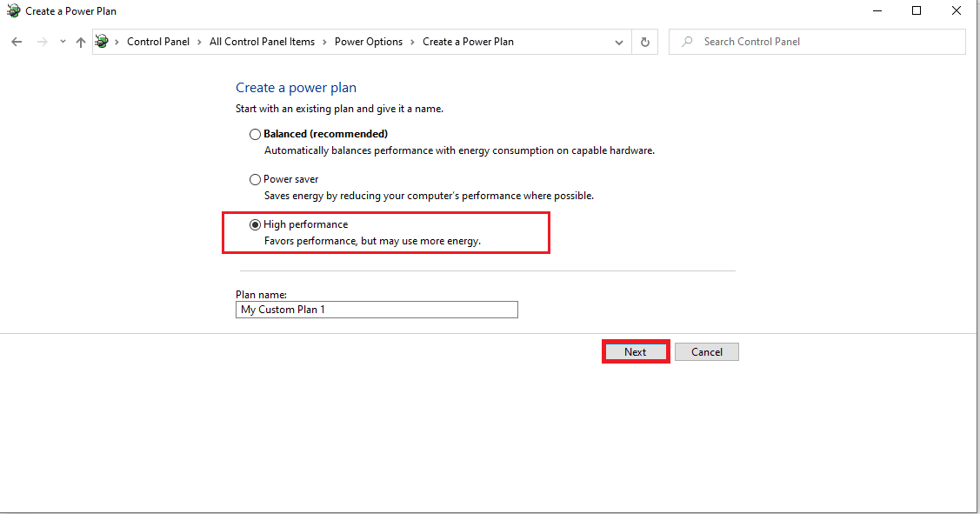Expand chevron after Power Options breadcrumb

click(x=412, y=42)
